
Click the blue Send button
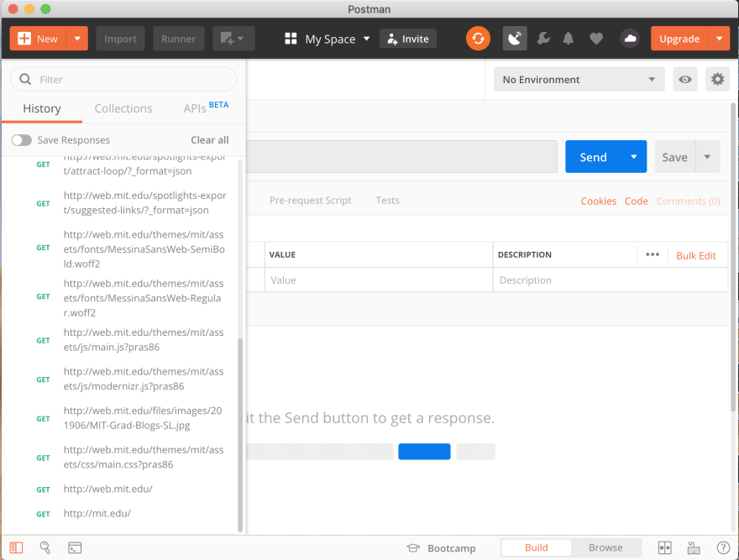pyautogui.click(x=594, y=156)
